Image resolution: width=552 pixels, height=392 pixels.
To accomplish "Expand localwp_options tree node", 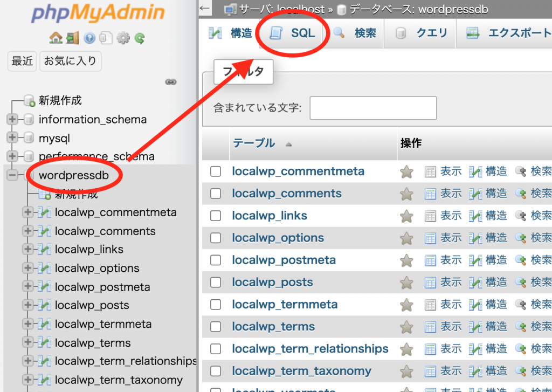I will click(x=27, y=267).
